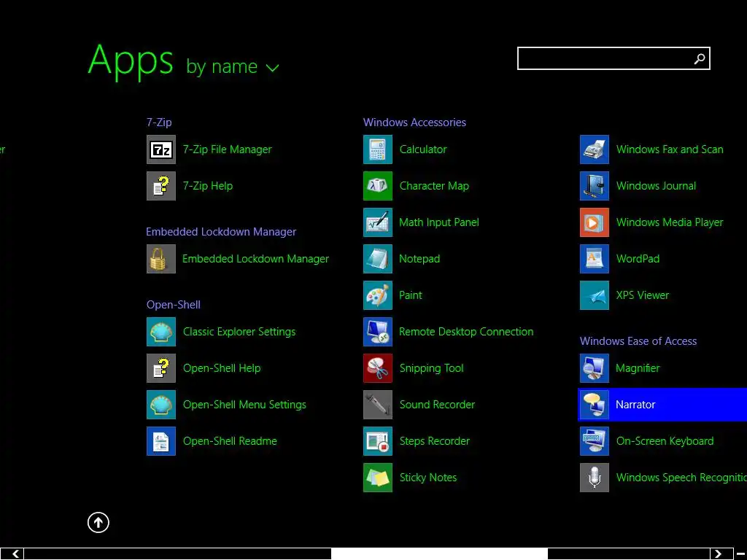Click the XPS Viewer icon
This screenshot has height=560, width=747.
pos(595,295)
